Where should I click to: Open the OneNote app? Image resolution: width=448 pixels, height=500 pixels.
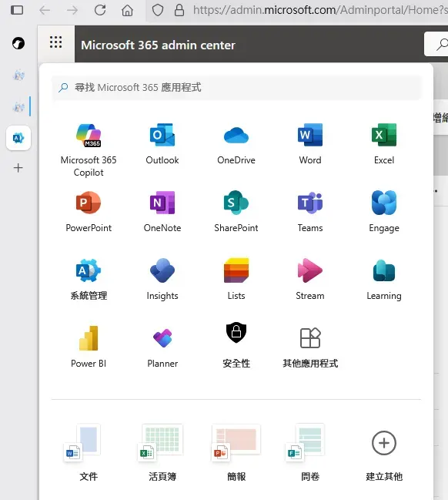(162, 212)
